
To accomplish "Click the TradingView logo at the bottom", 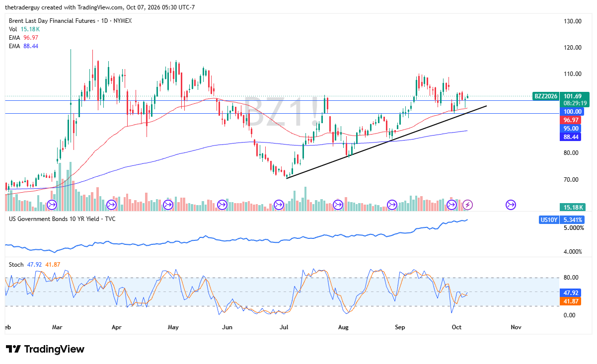I will [x=45, y=349].
